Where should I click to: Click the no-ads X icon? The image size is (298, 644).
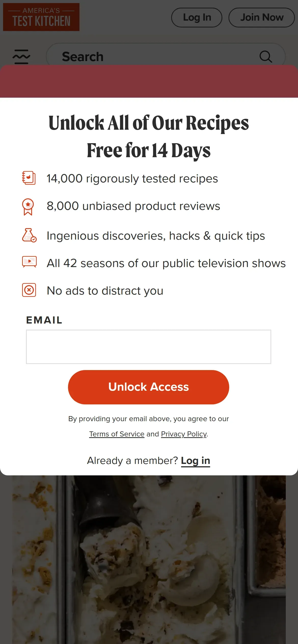point(29,290)
